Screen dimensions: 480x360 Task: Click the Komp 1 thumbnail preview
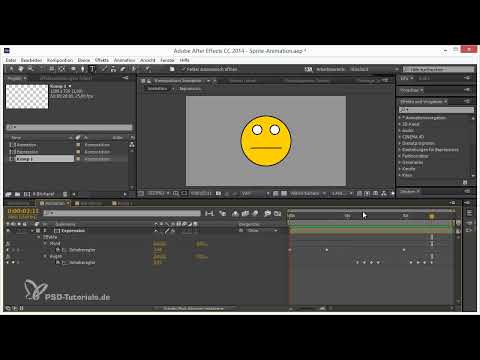pyautogui.click(x=27, y=96)
